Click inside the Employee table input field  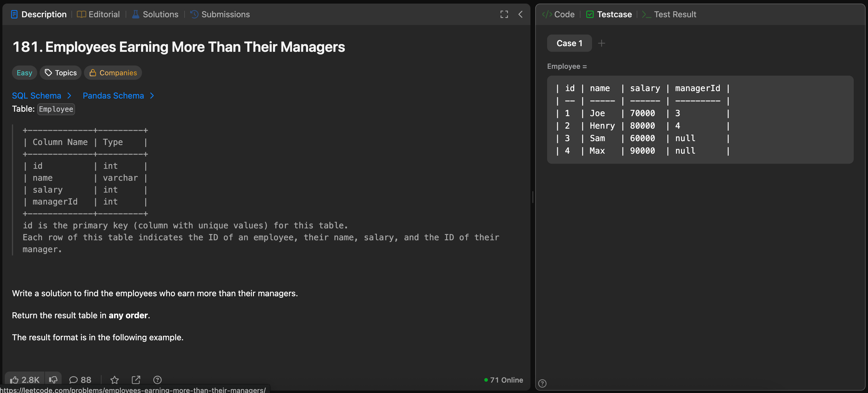click(x=700, y=120)
